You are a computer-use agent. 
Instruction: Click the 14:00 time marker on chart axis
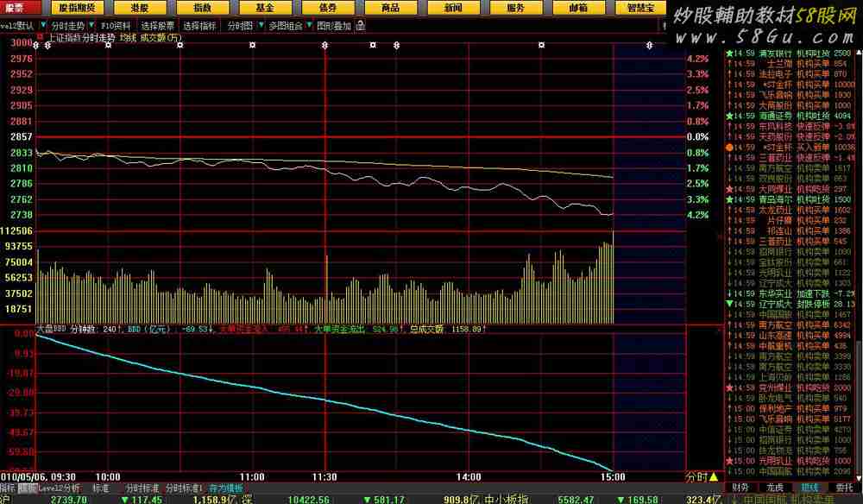(x=469, y=476)
